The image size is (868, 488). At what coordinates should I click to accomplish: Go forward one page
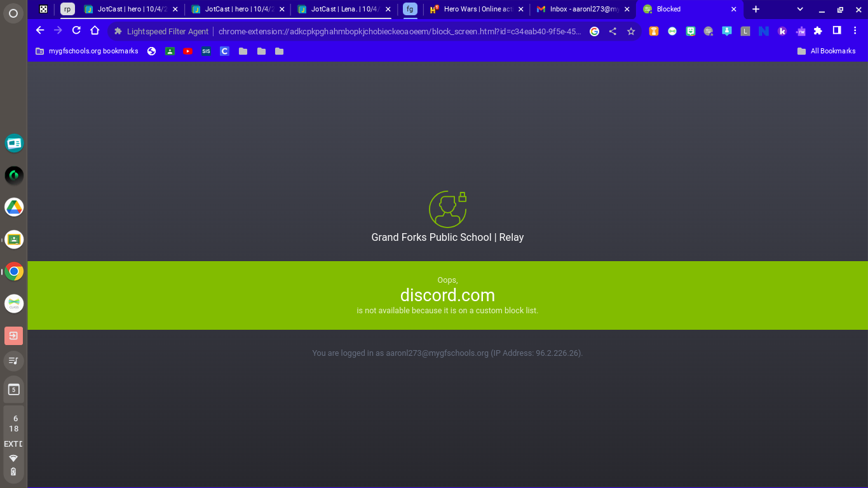tap(58, 30)
